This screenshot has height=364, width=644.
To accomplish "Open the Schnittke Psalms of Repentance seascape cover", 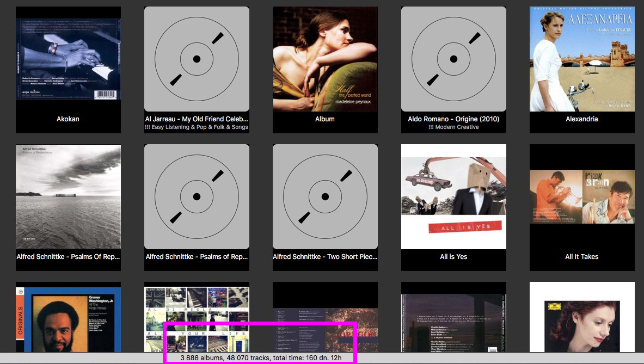I will 68,196.
